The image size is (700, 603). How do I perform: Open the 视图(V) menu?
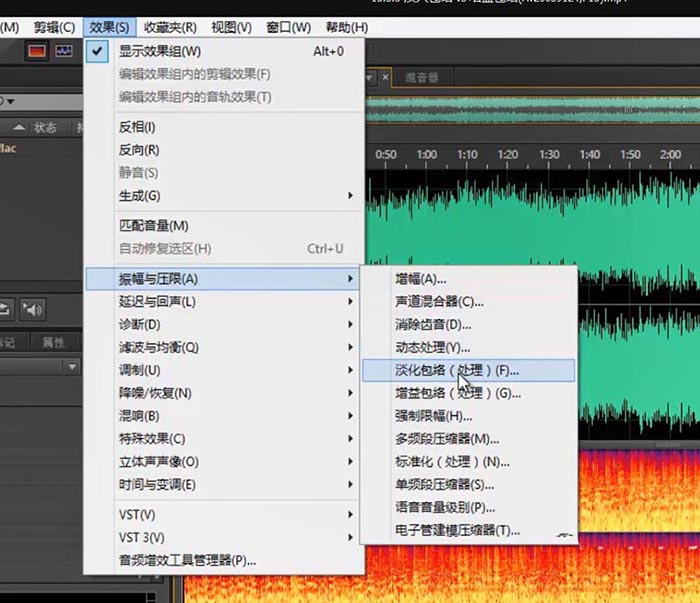point(231,27)
